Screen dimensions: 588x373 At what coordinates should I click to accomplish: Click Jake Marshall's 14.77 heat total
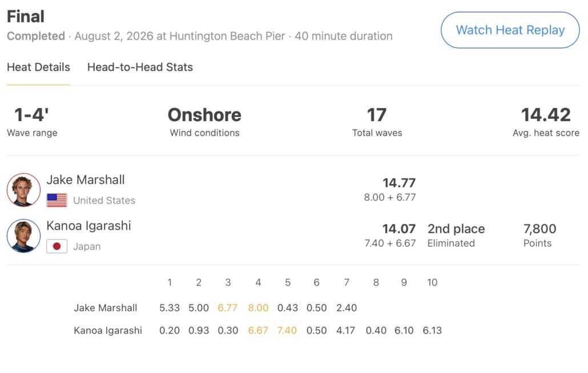(x=399, y=183)
